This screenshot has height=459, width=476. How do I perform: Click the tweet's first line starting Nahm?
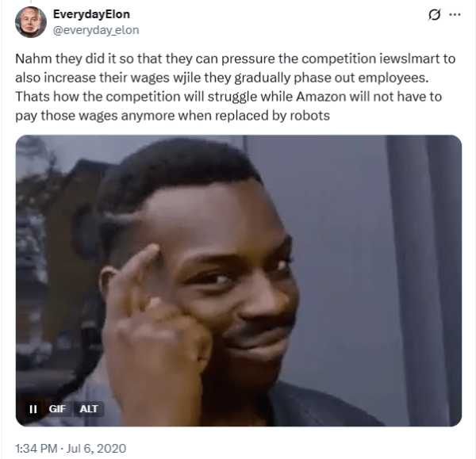click(x=236, y=59)
